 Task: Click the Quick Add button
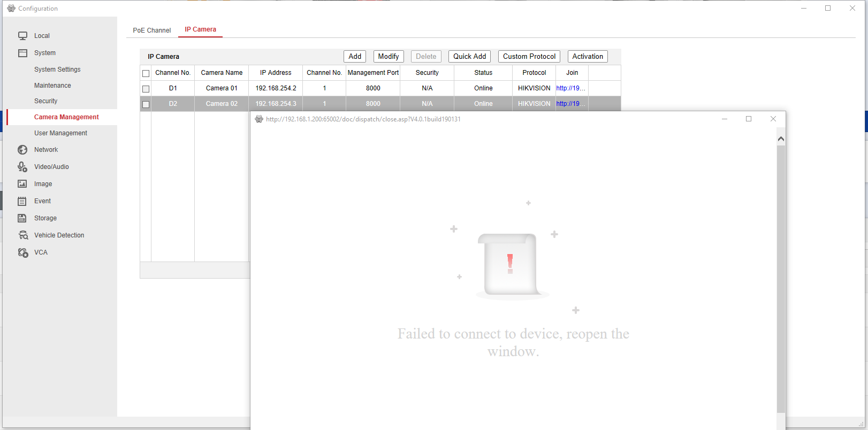[470, 57]
